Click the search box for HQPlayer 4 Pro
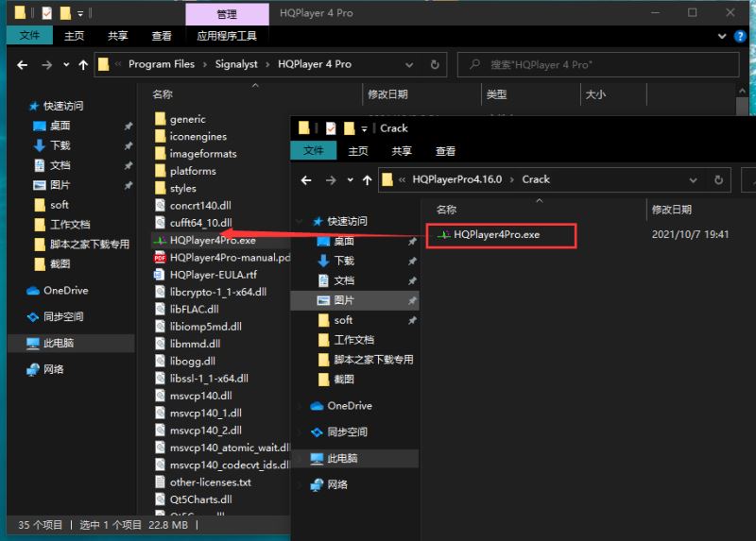 click(x=598, y=64)
